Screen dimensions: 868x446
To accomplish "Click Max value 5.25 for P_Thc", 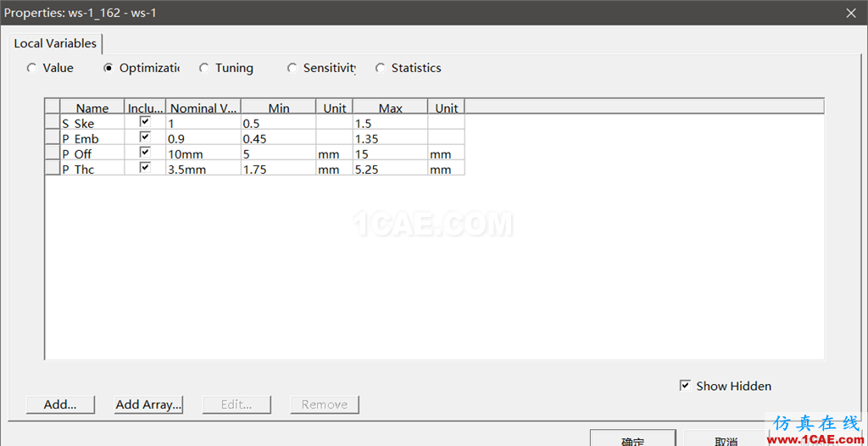I will (390, 168).
